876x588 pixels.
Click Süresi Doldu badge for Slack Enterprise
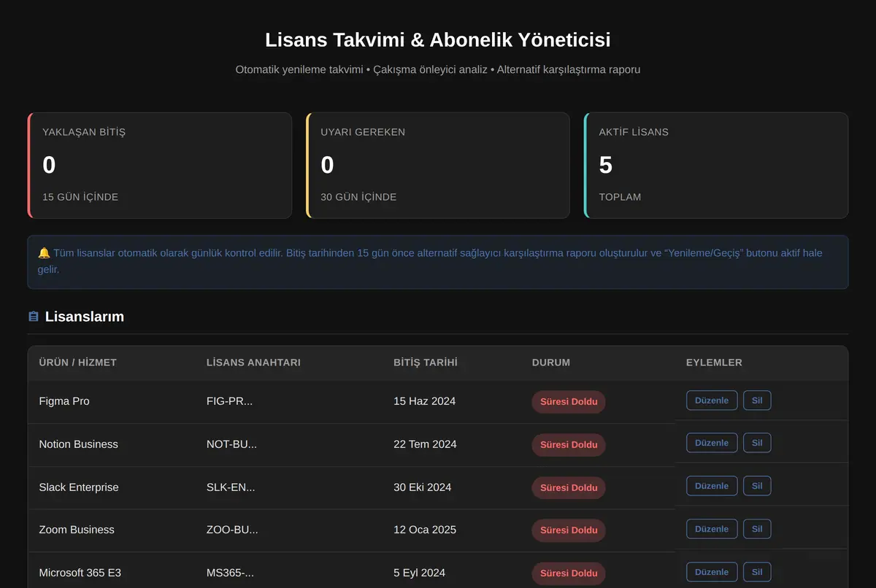[x=569, y=488]
